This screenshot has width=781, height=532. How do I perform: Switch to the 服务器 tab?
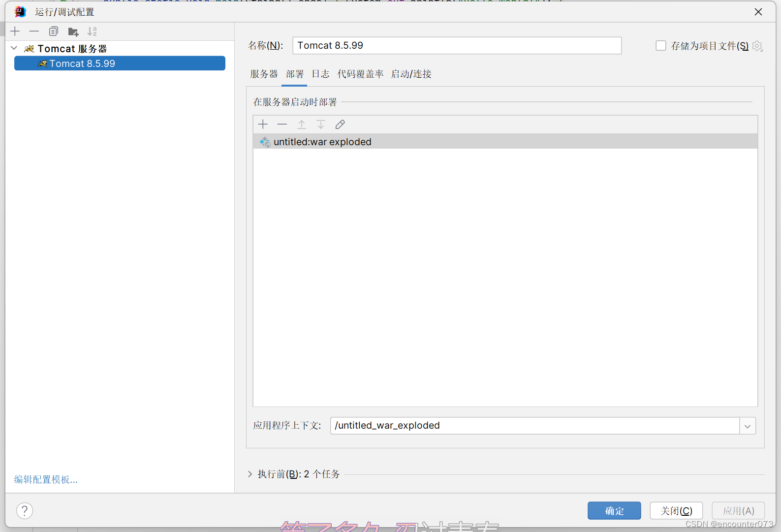point(264,74)
